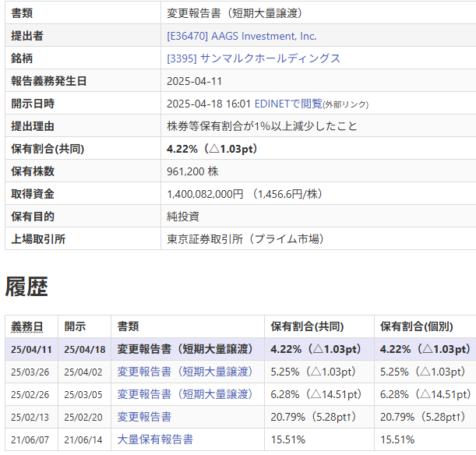This screenshot has height=455, width=476.
Task: Click the 25/03/05 disclosure date cell
Action: [83, 394]
